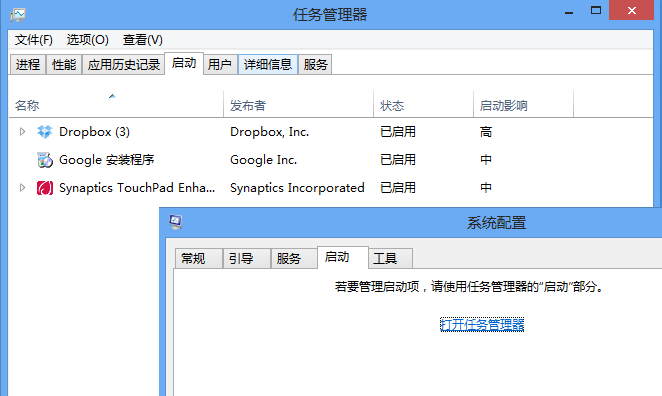Click 已启用 status in Dropbox row

[x=398, y=132]
